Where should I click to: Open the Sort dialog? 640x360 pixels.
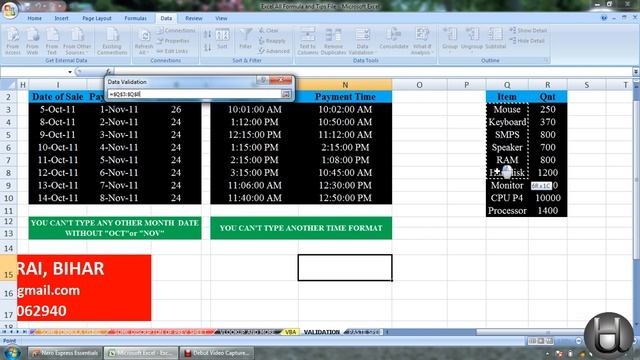click(x=222, y=40)
